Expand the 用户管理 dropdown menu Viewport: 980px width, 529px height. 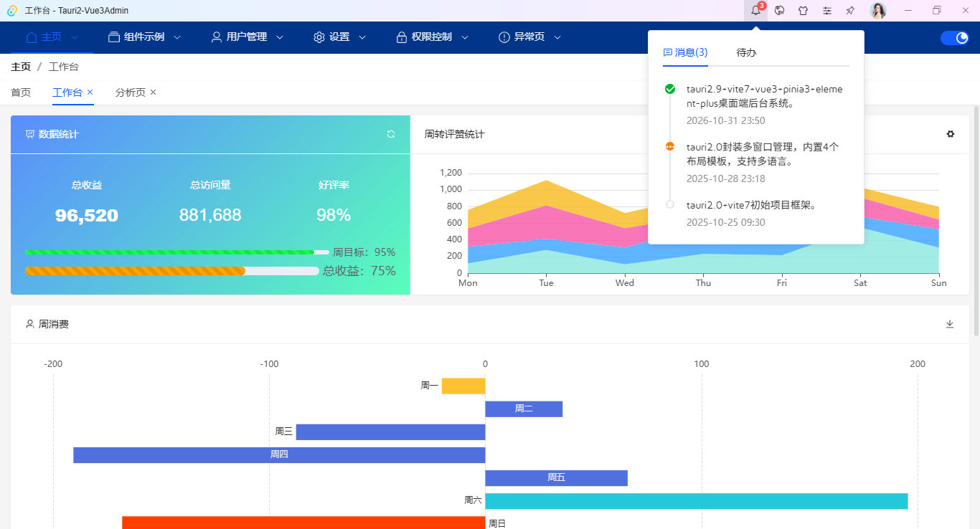click(x=247, y=37)
